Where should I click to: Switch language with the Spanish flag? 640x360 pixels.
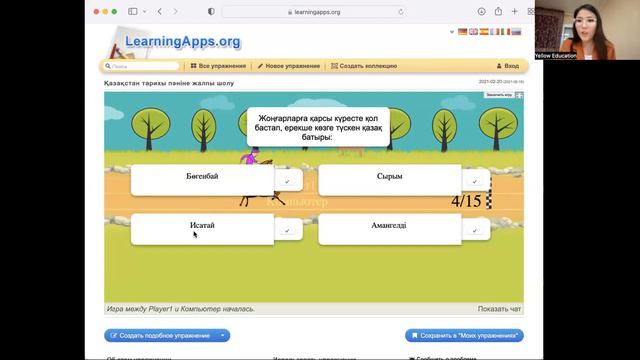tap(484, 32)
